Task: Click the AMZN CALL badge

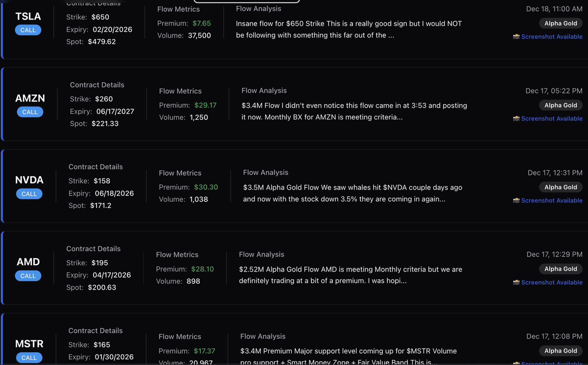Action: click(x=30, y=112)
